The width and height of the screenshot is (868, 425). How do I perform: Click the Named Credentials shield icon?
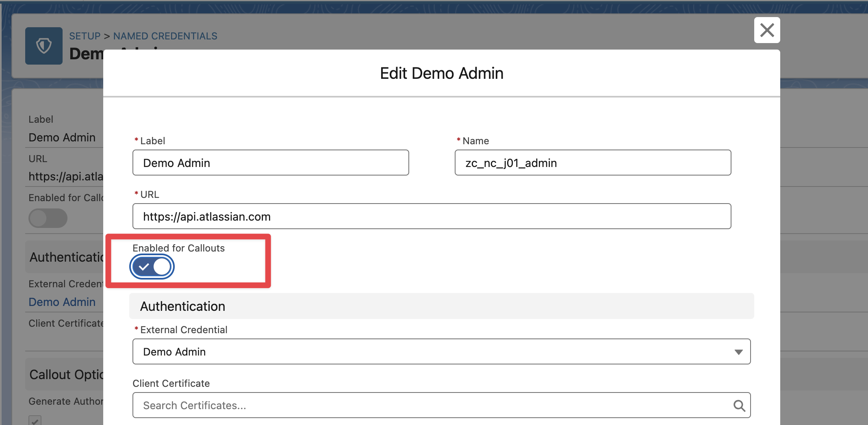(x=44, y=46)
